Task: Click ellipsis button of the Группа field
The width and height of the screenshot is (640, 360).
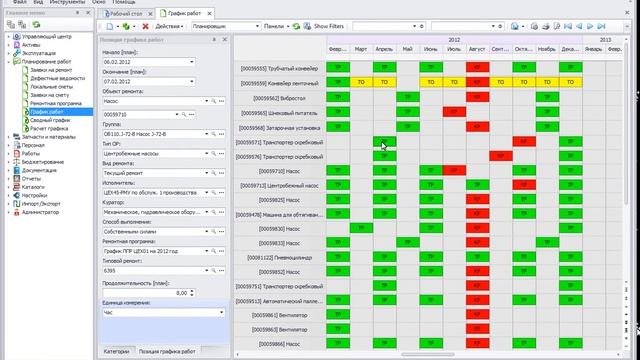Action: pos(221,134)
